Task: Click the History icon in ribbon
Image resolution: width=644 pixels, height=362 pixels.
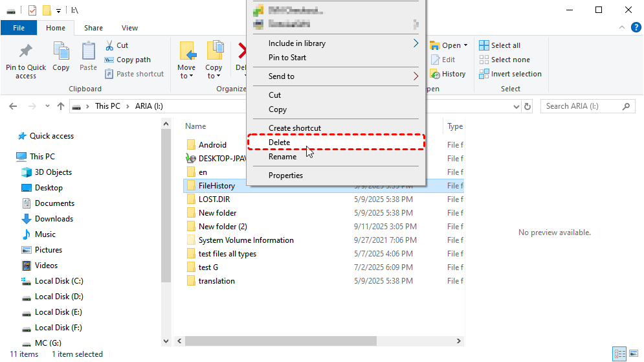Action: [434, 74]
